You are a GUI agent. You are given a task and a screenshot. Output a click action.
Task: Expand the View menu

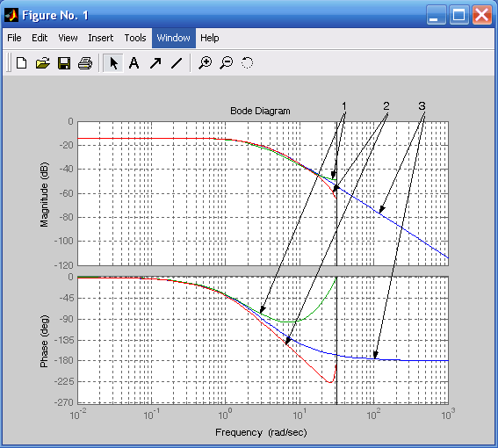(68, 38)
